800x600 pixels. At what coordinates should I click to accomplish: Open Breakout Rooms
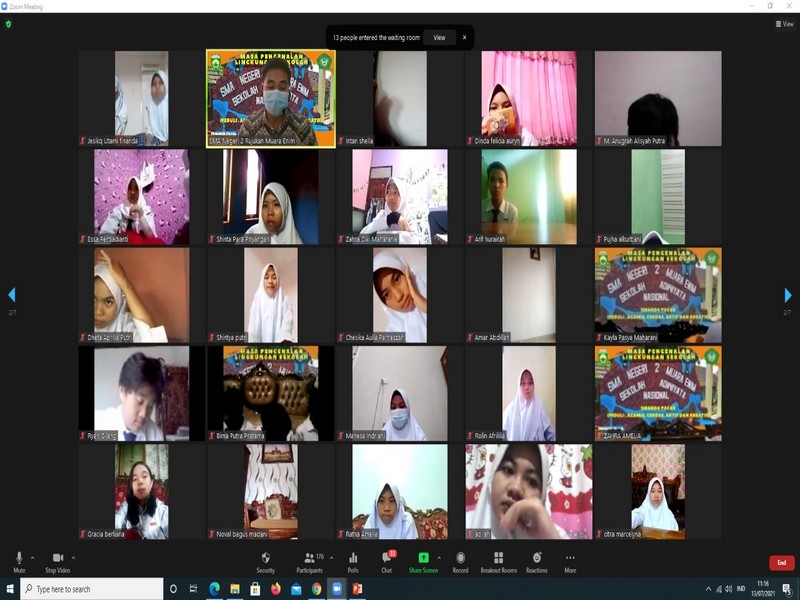point(498,558)
